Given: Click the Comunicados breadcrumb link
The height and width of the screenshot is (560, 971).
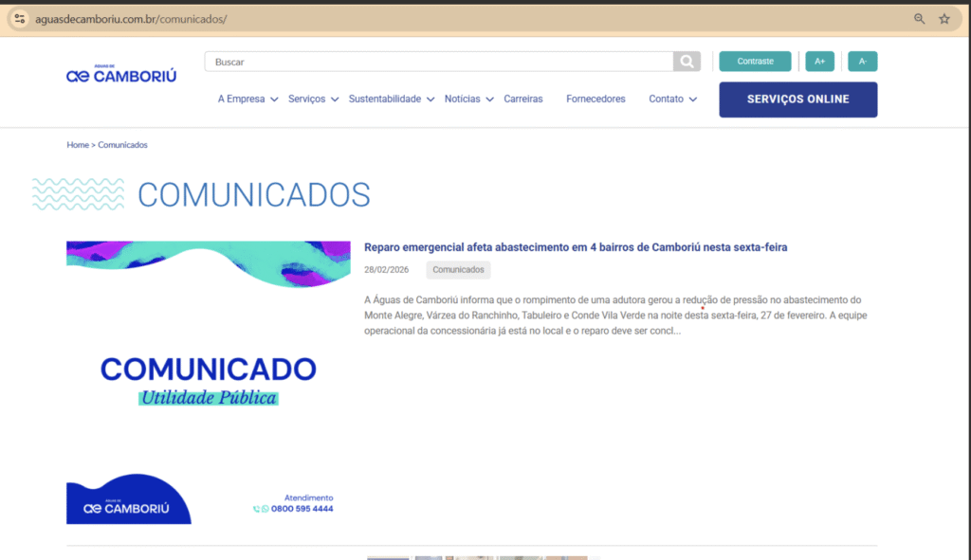Looking at the screenshot, I should click(122, 145).
